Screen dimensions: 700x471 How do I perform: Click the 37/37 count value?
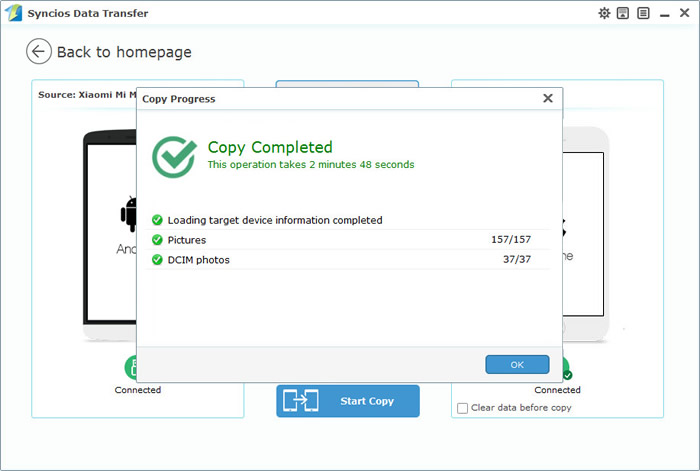(517, 259)
